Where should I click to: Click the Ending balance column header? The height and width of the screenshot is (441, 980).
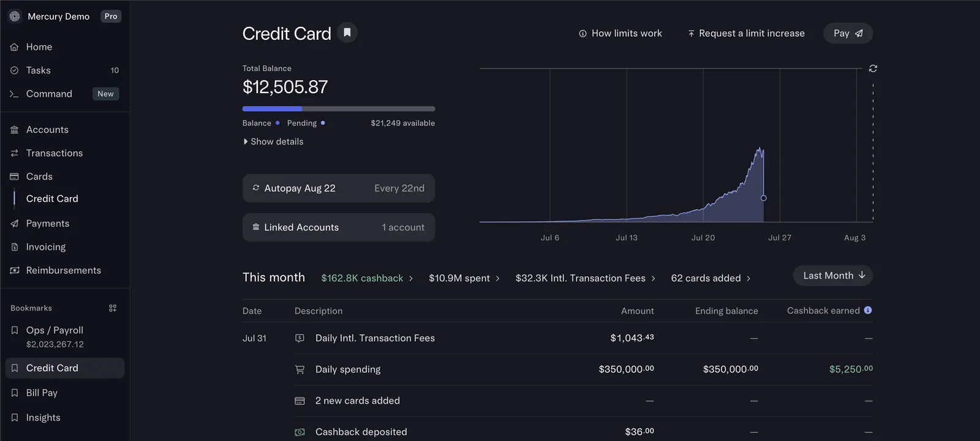click(x=726, y=311)
